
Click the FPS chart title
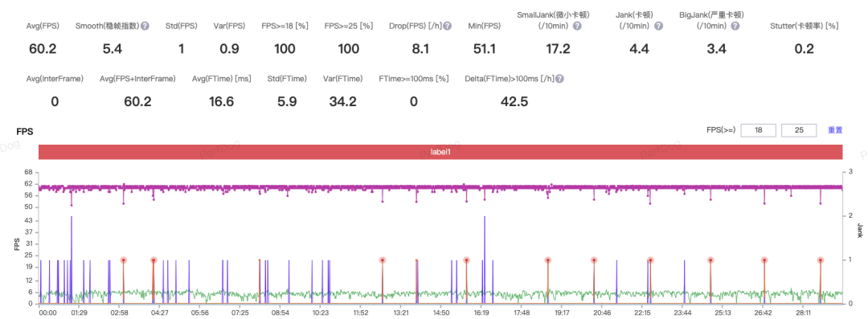coord(26,132)
